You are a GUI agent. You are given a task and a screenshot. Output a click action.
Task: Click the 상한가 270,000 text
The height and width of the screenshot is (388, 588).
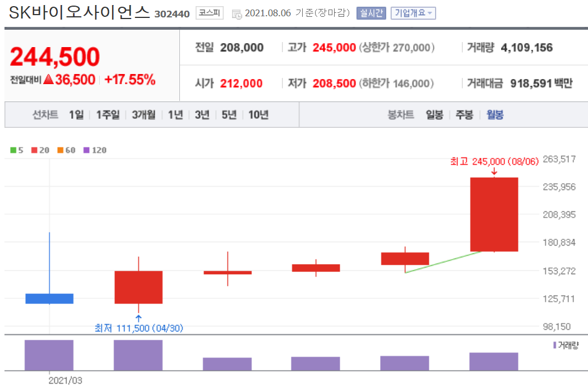(397, 48)
